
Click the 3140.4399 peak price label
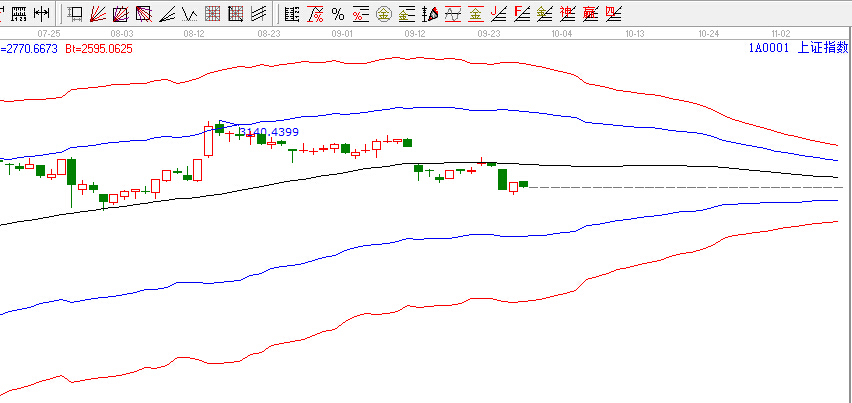(x=268, y=131)
